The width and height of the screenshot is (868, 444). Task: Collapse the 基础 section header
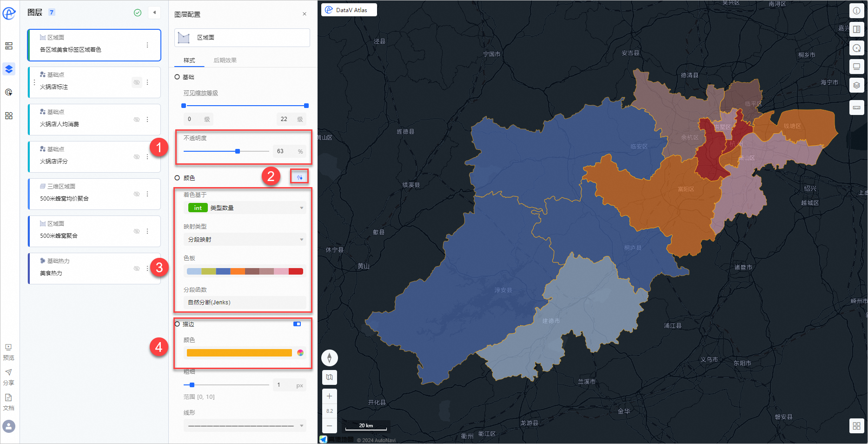tap(185, 77)
